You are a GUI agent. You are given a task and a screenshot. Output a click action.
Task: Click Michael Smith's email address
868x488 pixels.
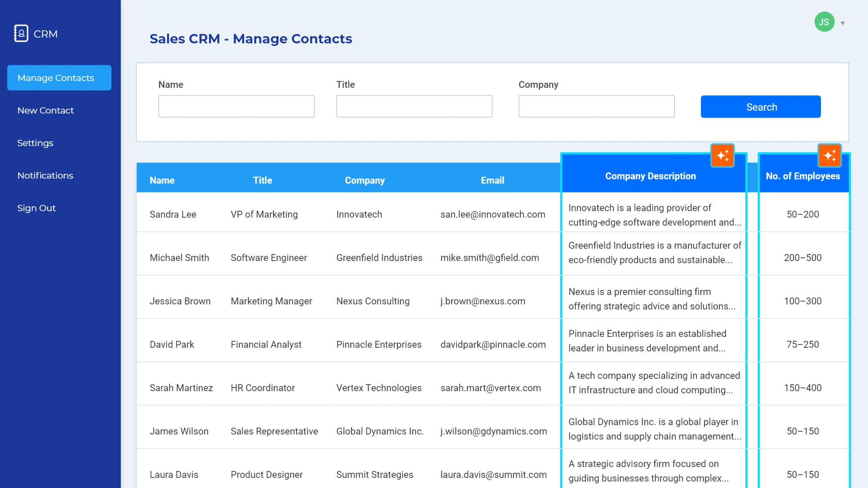pos(490,257)
